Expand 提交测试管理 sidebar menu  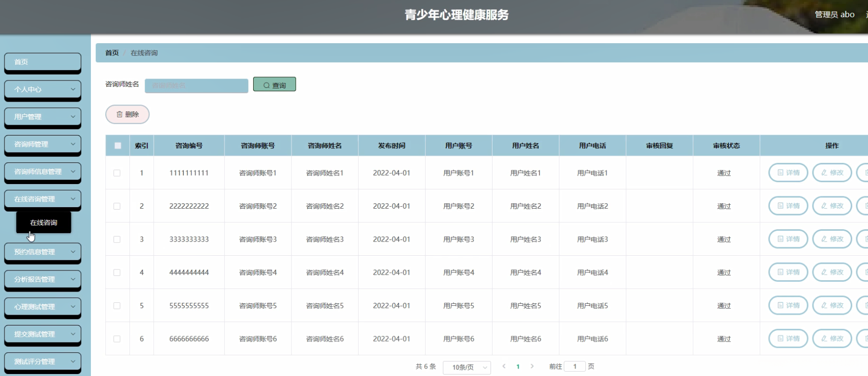pyautogui.click(x=43, y=334)
